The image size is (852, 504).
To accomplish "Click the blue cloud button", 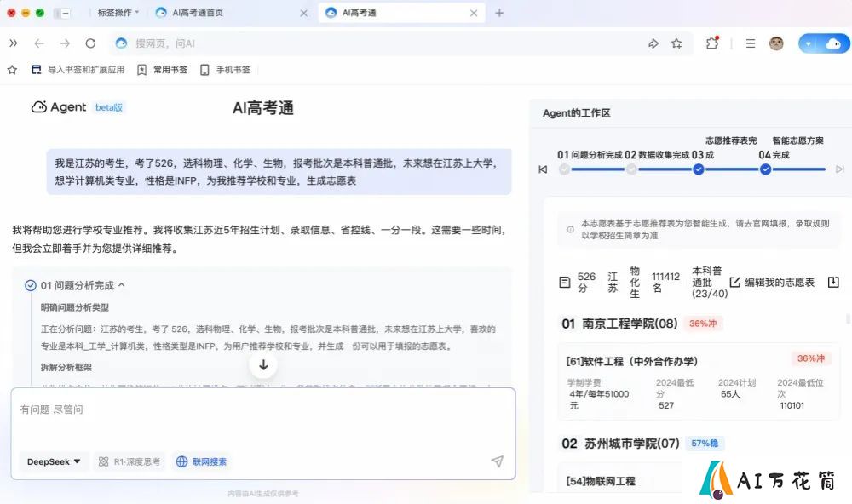I will click(x=833, y=43).
